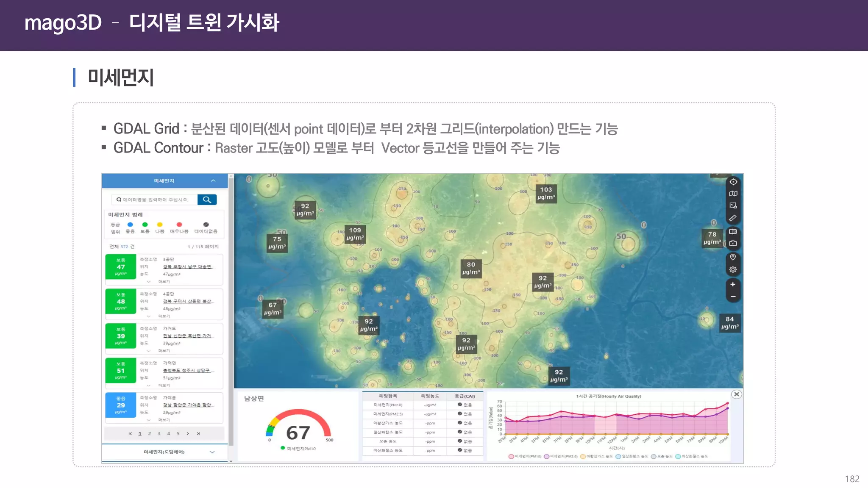
Task: Select the ruler measurement tool
Action: click(x=733, y=218)
